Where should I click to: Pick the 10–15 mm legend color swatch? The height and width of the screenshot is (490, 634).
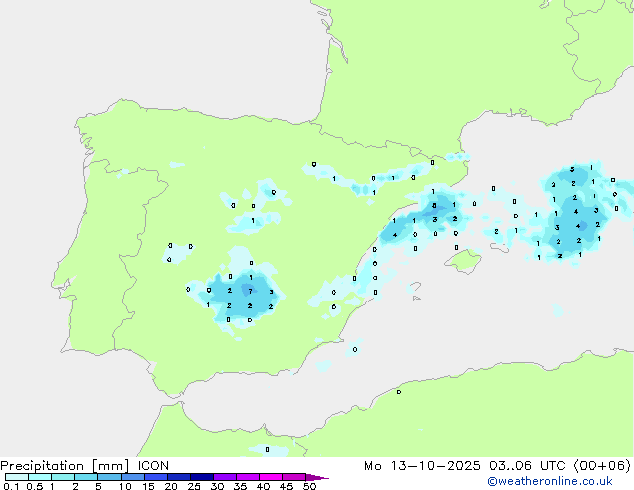click(133, 477)
